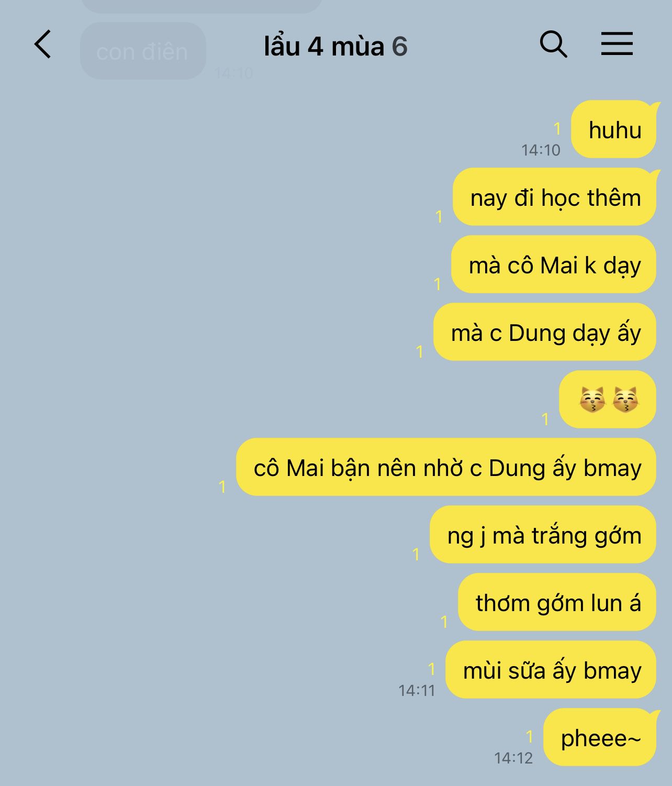Select message thơm gớm lun á
Screen dimensions: 672x786
[557, 602]
